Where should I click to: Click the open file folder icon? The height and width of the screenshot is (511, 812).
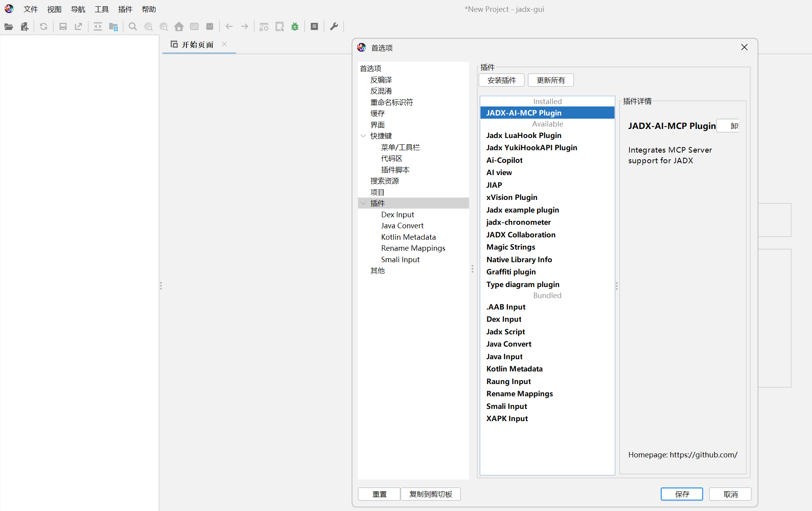(x=9, y=27)
